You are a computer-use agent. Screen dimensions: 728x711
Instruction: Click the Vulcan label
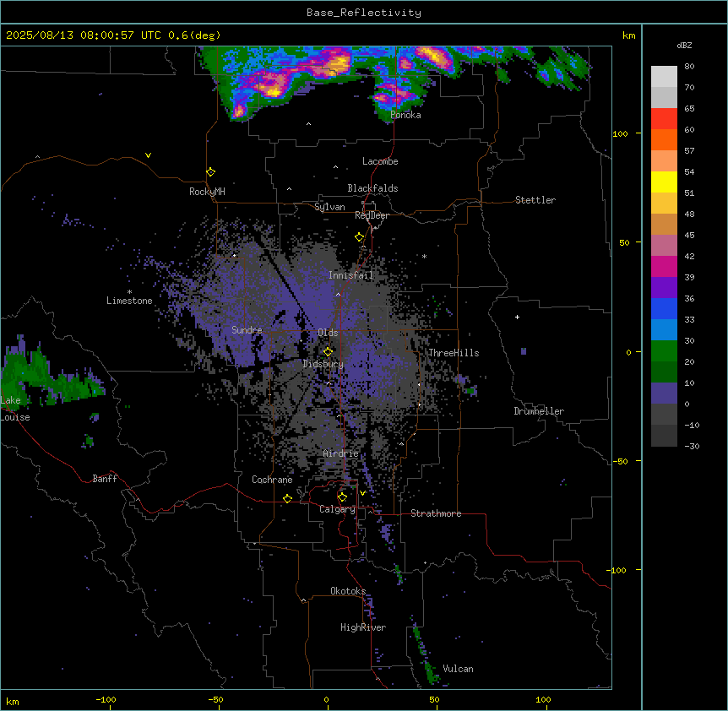[x=459, y=669]
